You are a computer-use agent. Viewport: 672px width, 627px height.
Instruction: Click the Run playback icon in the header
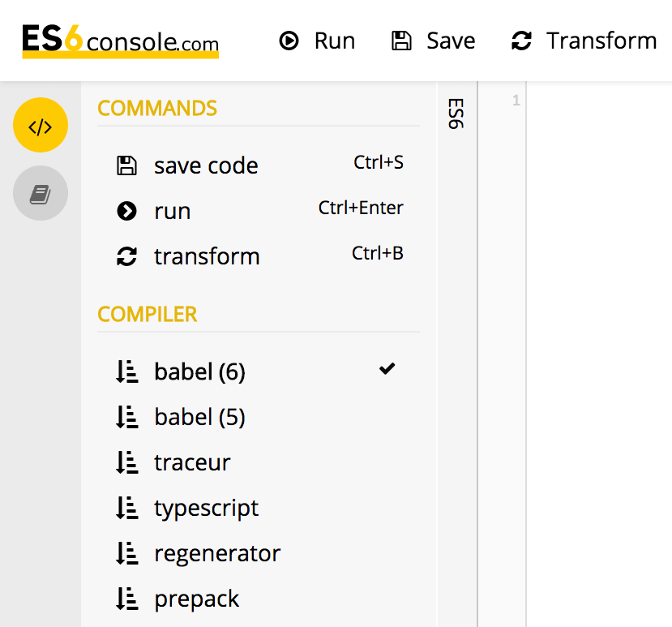289,41
